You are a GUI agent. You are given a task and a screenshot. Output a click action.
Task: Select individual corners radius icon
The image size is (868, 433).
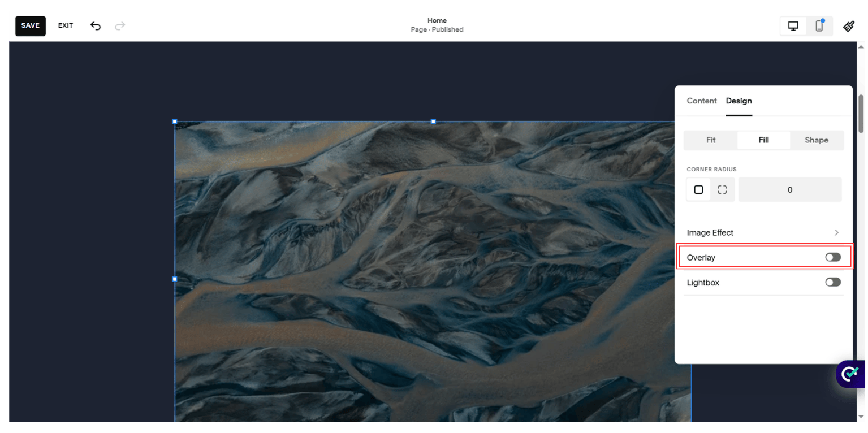coord(722,190)
